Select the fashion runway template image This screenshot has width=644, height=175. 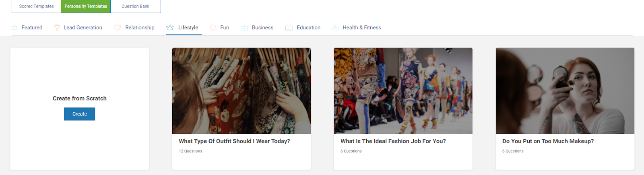click(x=403, y=91)
